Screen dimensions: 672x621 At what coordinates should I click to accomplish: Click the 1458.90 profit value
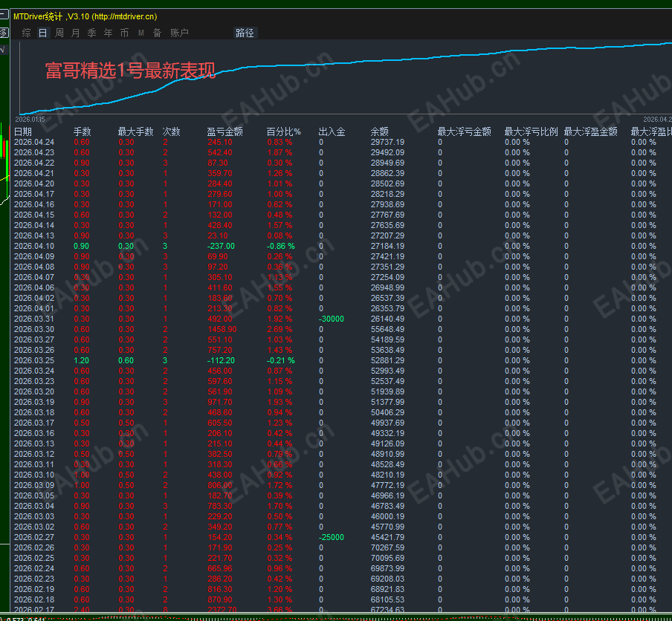(x=222, y=329)
